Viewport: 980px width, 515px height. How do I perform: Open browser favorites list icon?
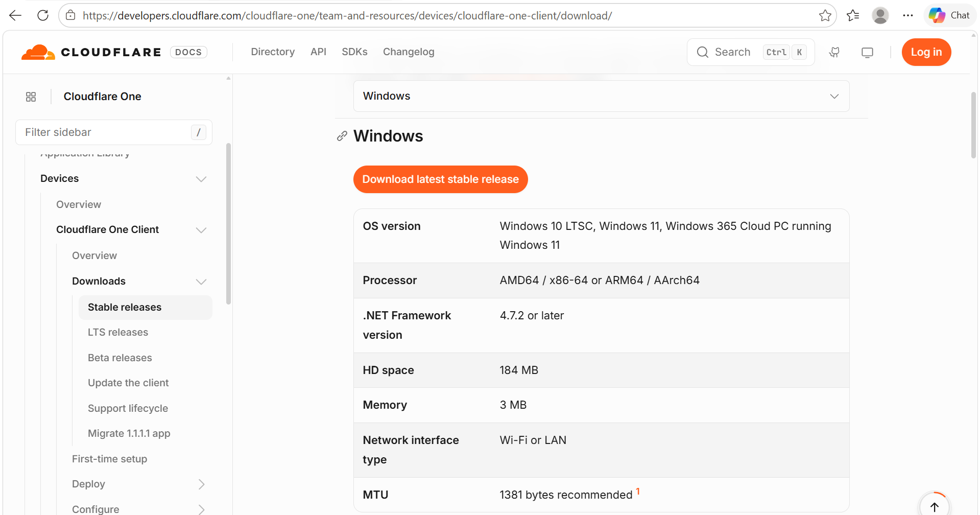[853, 15]
